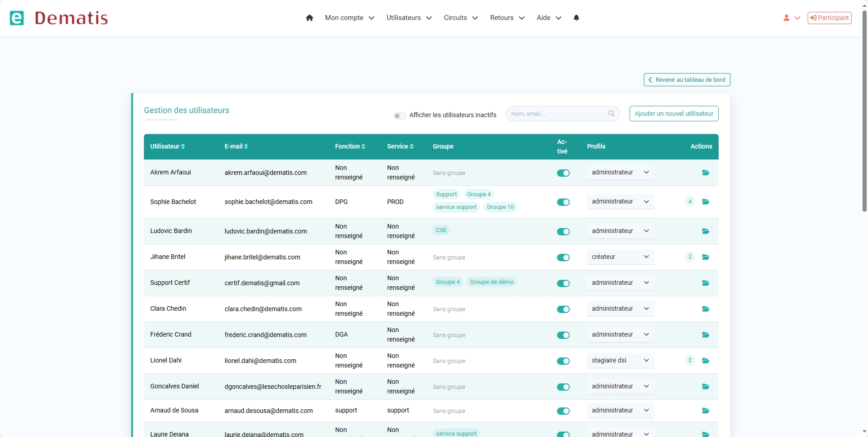Click Ajouter un nouvel utilisateur button
This screenshot has height=437, width=868.
674,114
